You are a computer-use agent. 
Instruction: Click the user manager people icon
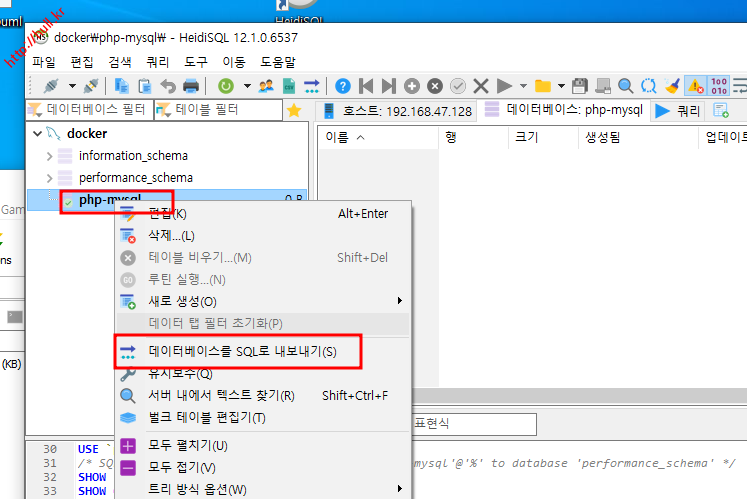[x=266, y=86]
